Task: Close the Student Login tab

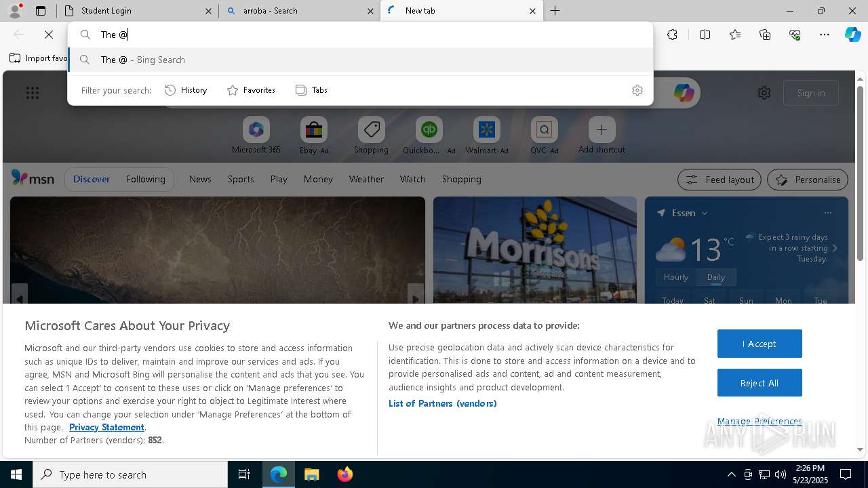Action: [208, 11]
